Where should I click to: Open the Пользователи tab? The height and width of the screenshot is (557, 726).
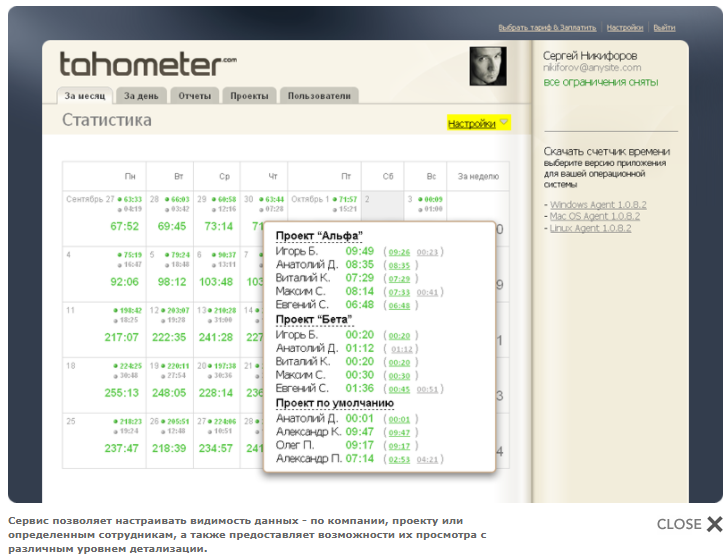tap(319, 96)
